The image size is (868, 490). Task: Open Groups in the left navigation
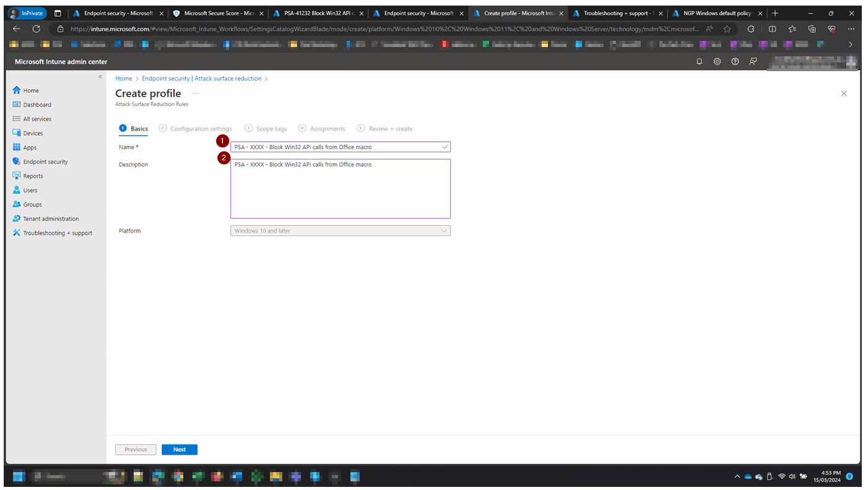[x=27, y=204]
